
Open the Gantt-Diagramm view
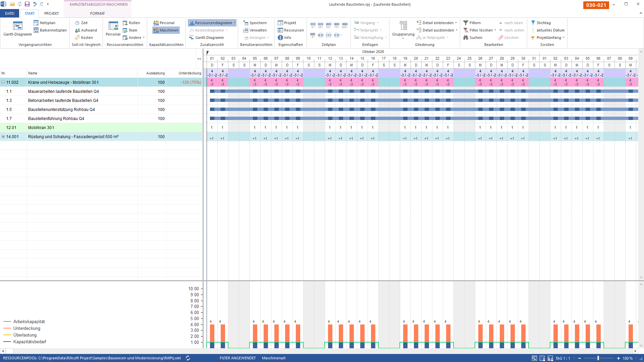point(17,28)
